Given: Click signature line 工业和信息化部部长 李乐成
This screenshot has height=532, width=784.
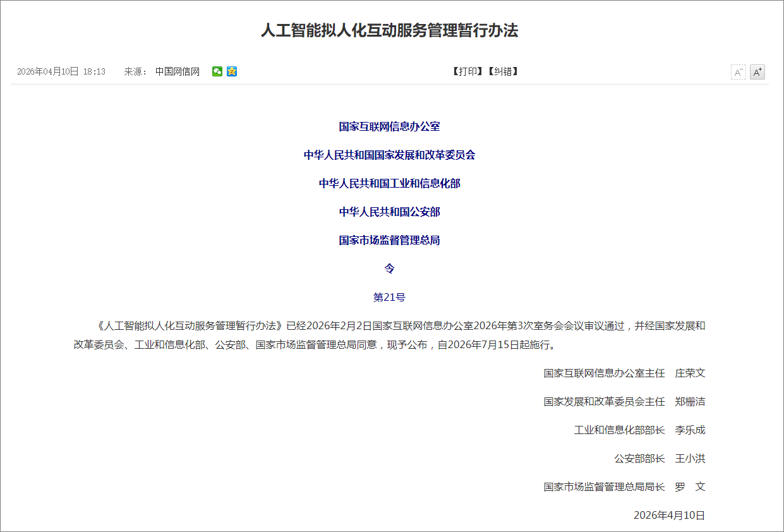Looking at the screenshot, I should pyautogui.click(x=639, y=430).
